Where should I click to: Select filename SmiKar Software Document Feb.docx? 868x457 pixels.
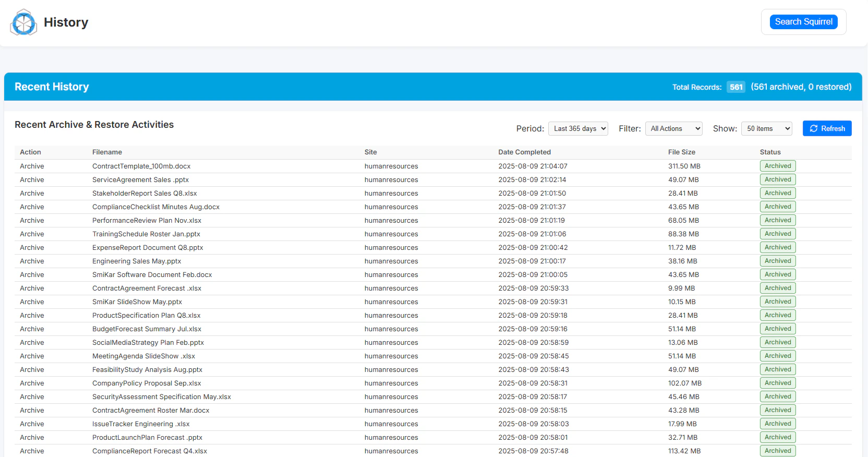[152, 275]
